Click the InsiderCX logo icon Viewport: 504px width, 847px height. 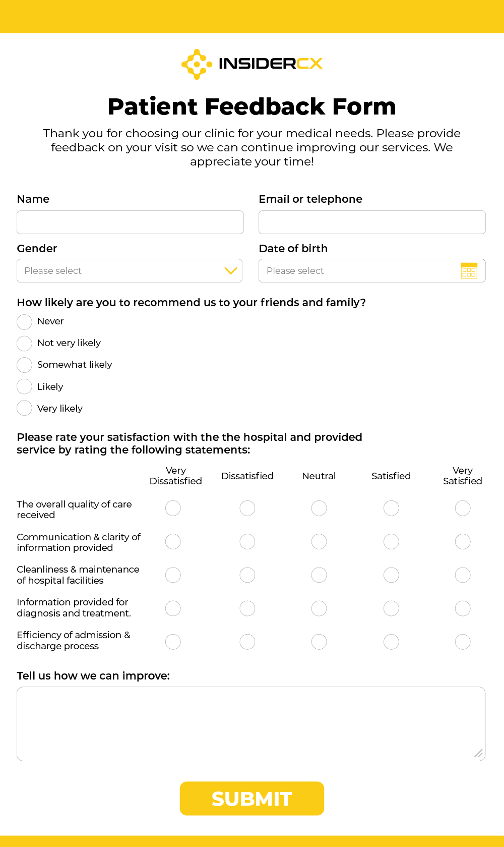coord(197,64)
